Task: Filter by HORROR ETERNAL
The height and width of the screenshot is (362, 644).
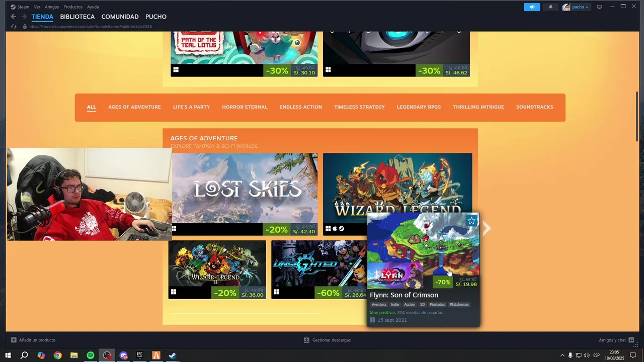Action: tap(245, 107)
